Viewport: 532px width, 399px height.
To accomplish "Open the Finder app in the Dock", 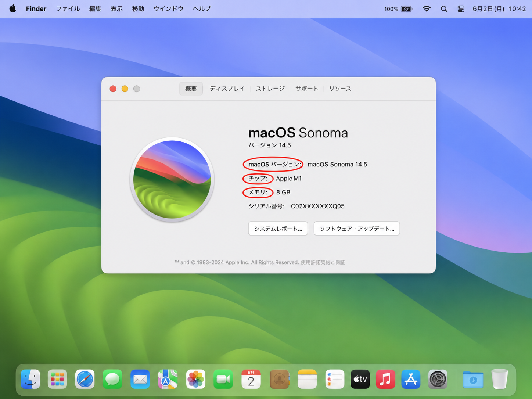I will click(30, 379).
